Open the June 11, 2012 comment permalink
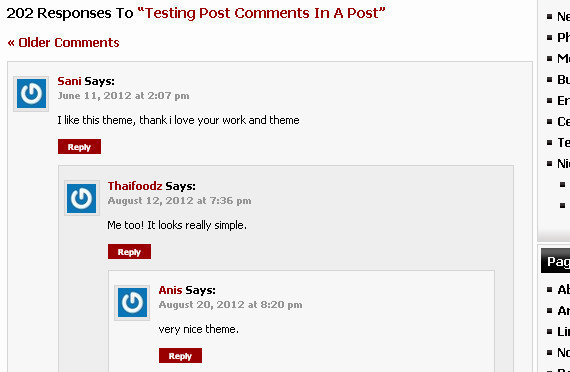570x372 pixels. point(123,96)
